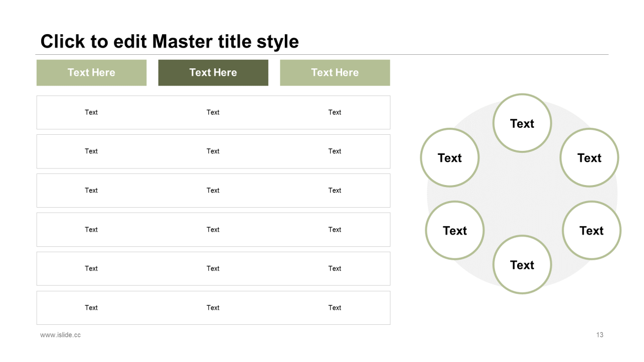Click fifth-row 'Text' in the middle column
The image size is (644, 362).
point(213,268)
